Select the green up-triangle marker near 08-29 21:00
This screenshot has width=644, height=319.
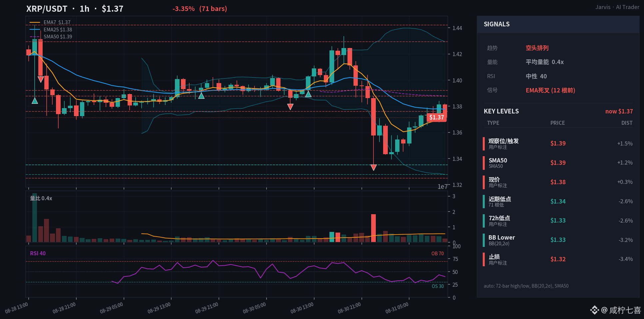point(201,96)
